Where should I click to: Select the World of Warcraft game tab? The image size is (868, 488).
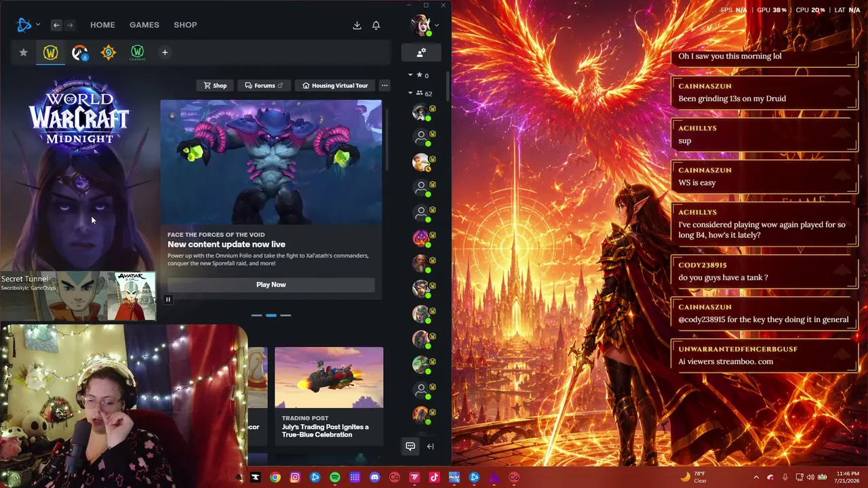point(51,52)
